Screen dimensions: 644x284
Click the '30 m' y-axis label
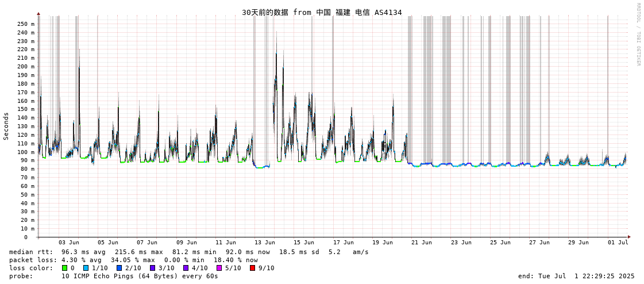[x=28, y=212]
